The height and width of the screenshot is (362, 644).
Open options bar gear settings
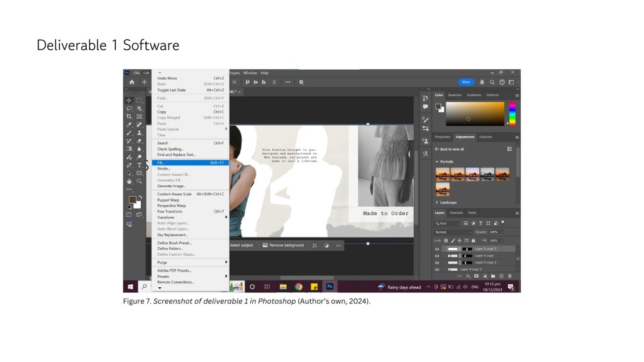coord(301,82)
